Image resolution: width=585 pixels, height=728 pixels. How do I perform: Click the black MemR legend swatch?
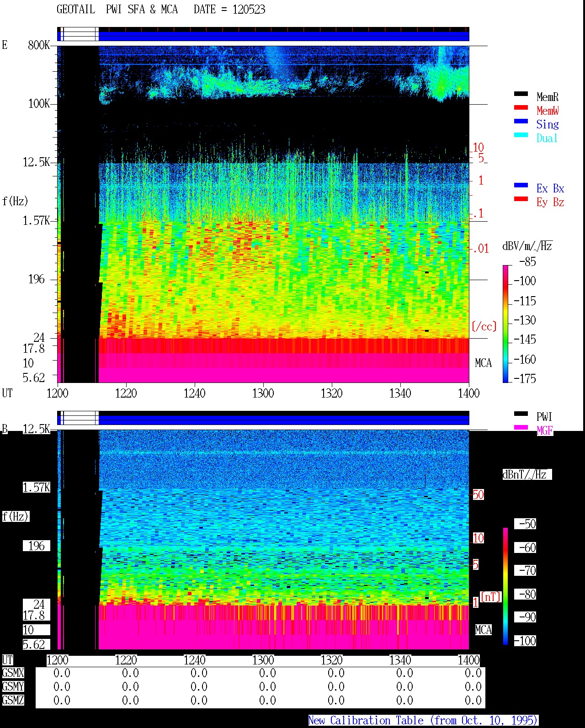521,94
